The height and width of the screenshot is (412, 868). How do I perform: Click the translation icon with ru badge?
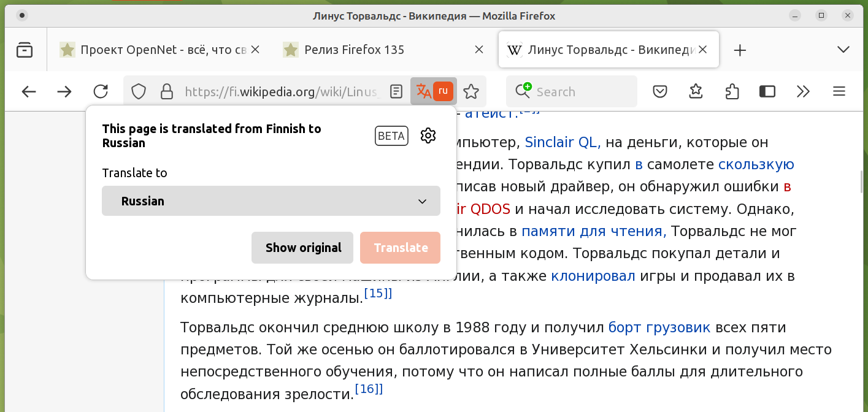(x=434, y=91)
